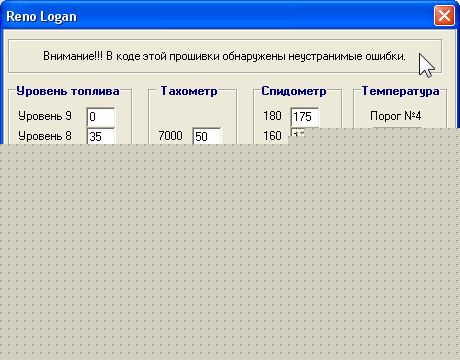Screen dimensions: 460x360
Task: Select the Спидометр group heading
Action: [294, 91]
